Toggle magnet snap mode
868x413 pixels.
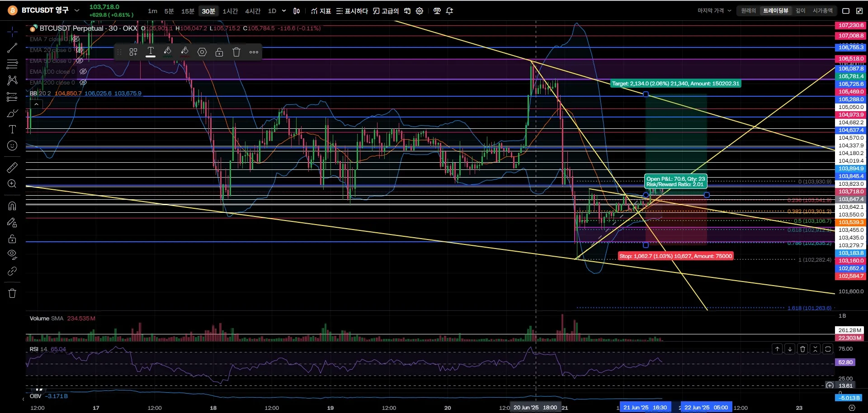click(x=12, y=206)
